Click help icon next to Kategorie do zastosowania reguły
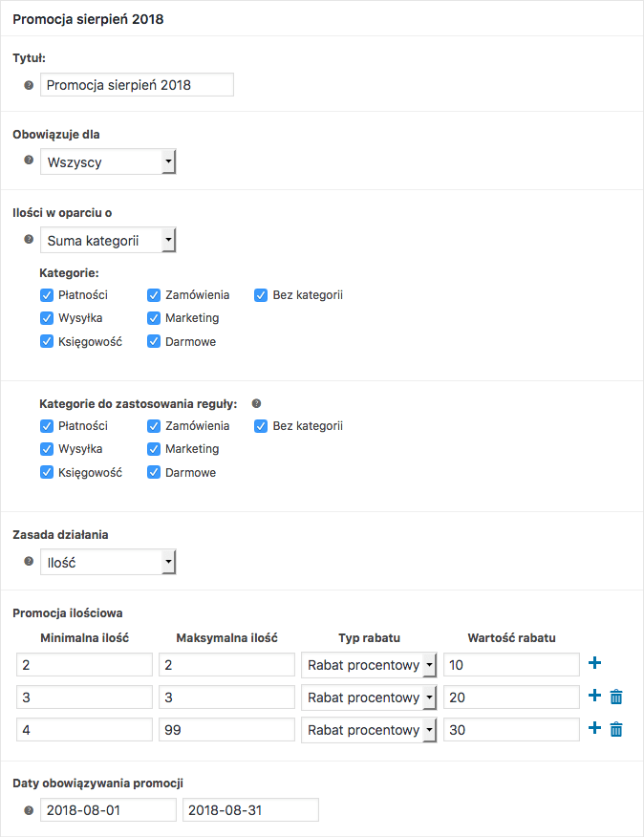 [256, 403]
